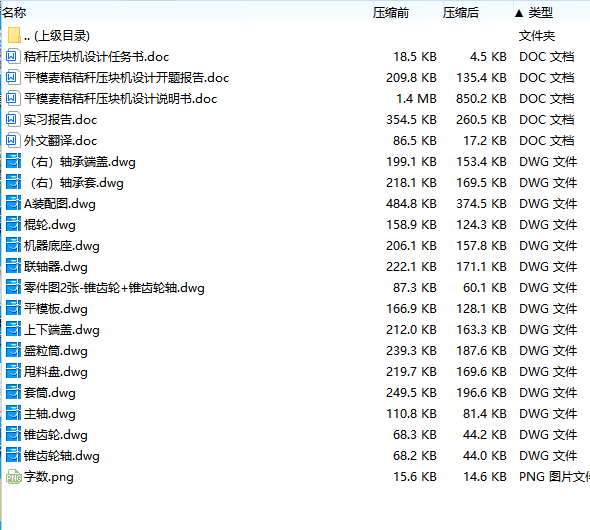Select file 主轴.dwg

coord(50,415)
